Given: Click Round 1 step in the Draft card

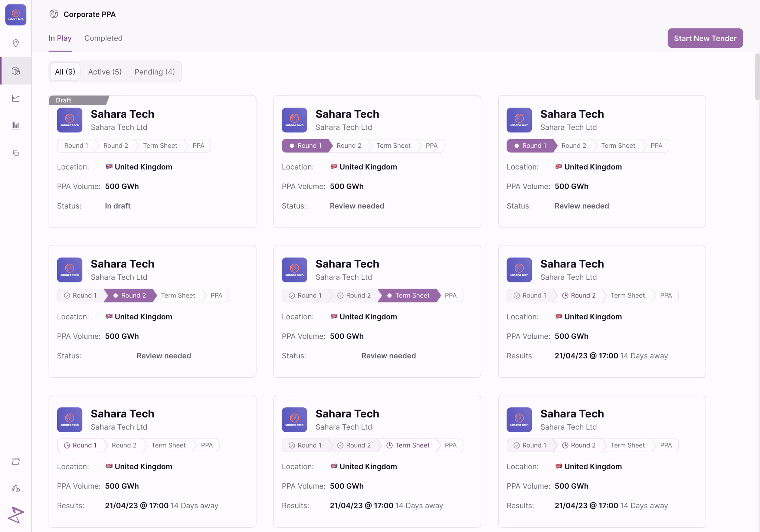Looking at the screenshot, I should 76,146.
